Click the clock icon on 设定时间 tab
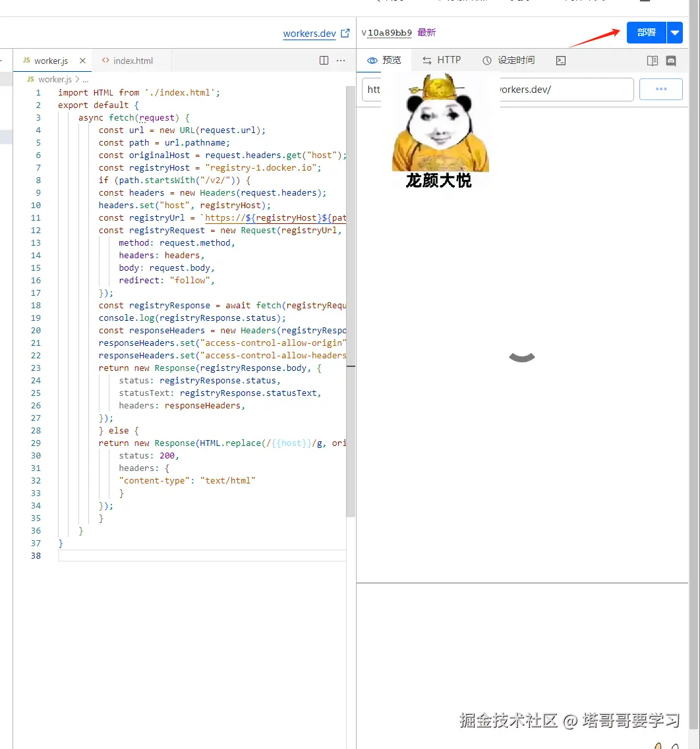The height and width of the screenshot is (749, 700). pos(487,61)
